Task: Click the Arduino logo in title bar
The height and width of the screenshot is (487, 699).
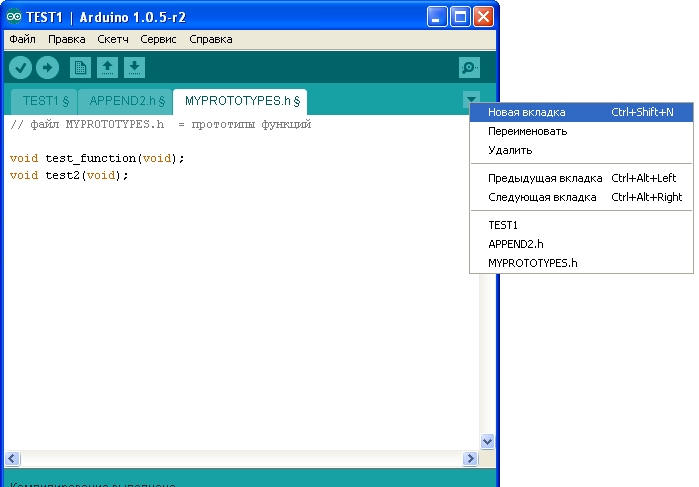Action: 14,17
